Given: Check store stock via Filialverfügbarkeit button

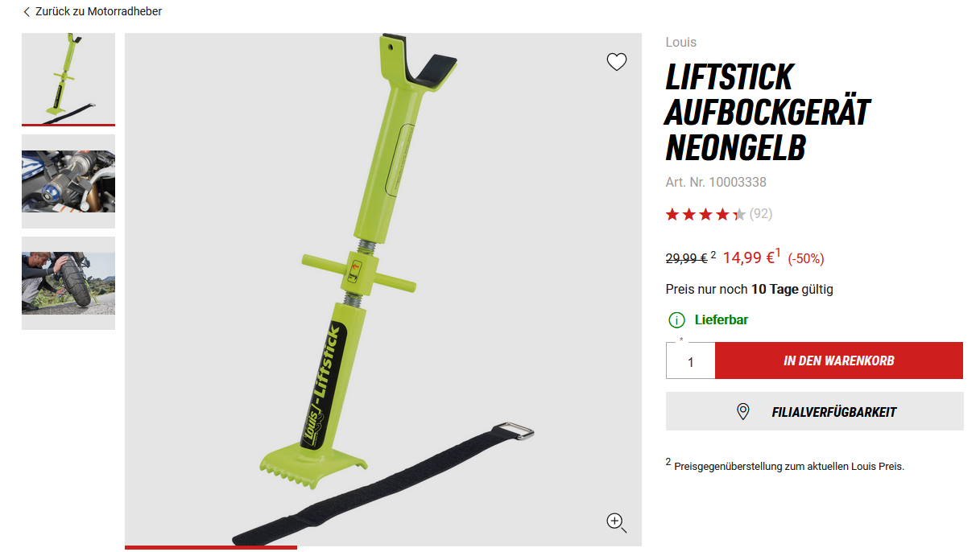Looking at the screenshot, I should [x=815, y=412].
